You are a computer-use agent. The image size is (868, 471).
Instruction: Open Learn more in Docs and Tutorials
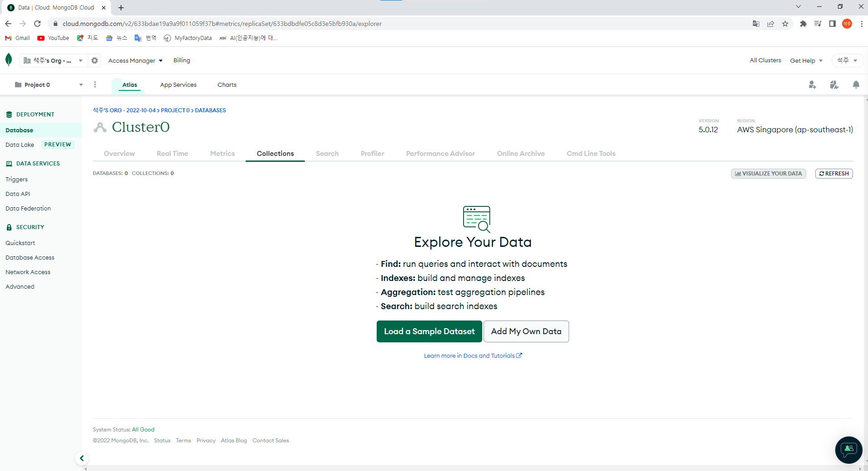(473, 356)
